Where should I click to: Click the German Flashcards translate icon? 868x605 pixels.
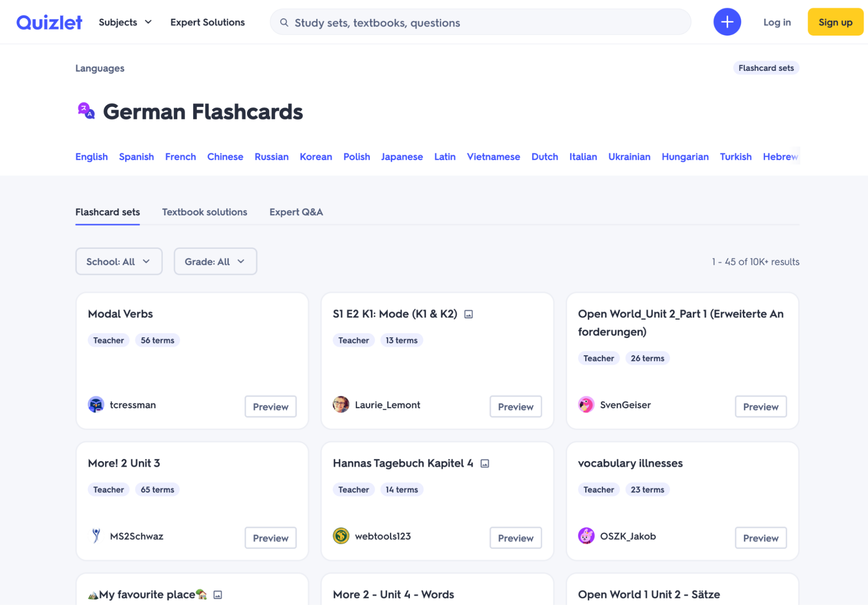tap(86, 111)
